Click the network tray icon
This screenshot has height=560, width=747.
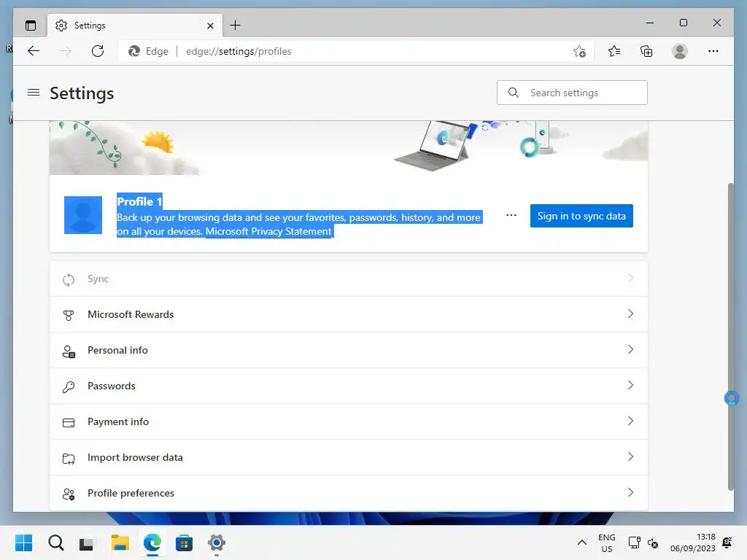634,542
